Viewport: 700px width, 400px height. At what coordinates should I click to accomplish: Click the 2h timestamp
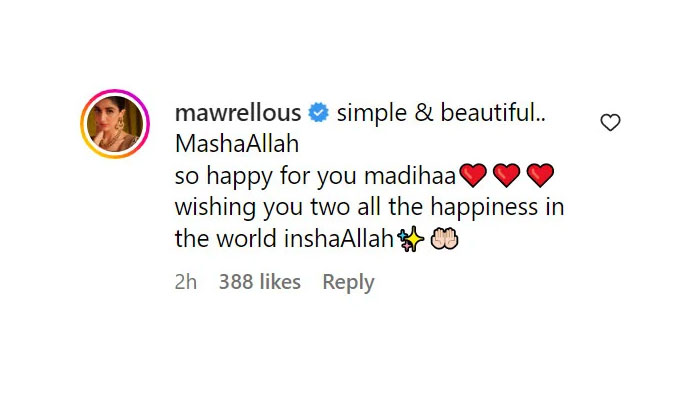pyautogui.click(x=186, y=282)
